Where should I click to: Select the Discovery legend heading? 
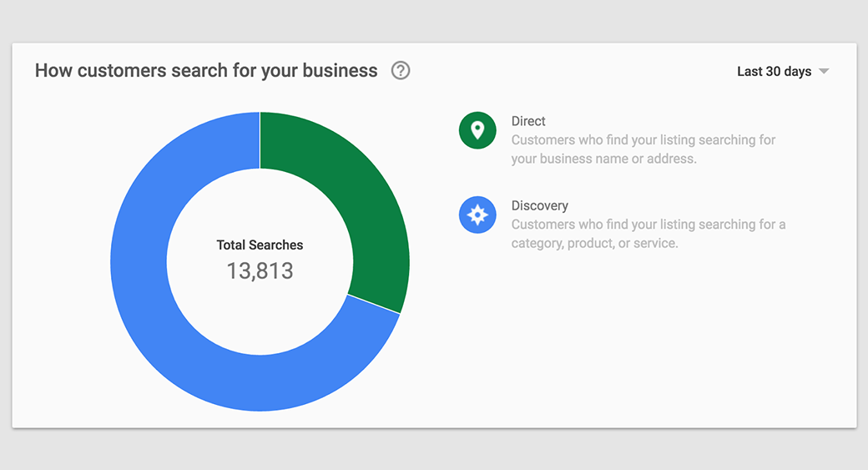click(x=539, y=205)
